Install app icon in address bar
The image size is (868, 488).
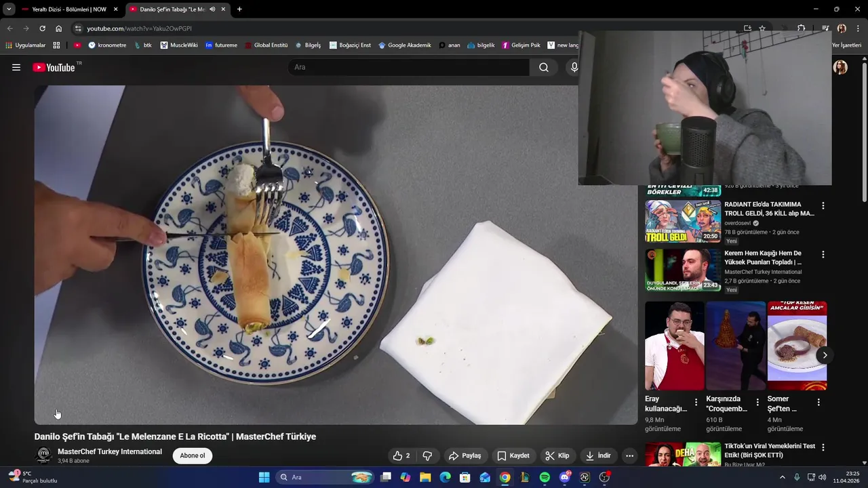point(747,28)
